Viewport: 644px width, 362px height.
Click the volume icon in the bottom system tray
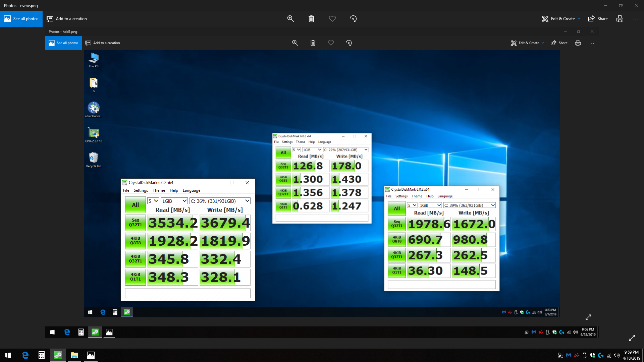coord(617,355)
